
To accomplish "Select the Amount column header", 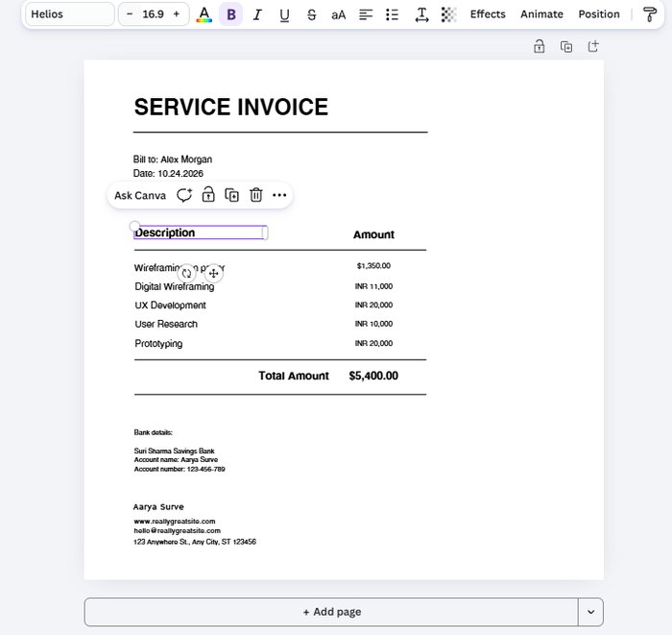I will (373, 234).
